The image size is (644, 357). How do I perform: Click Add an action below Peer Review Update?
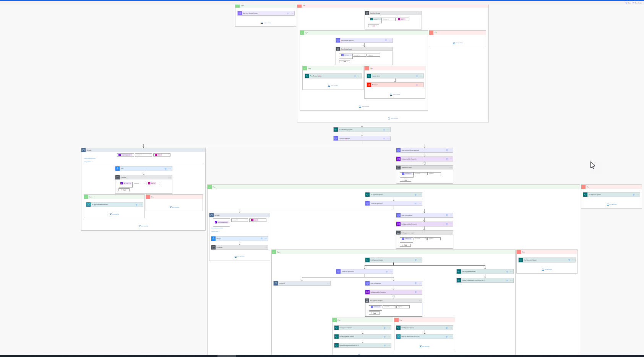pyautogui.click(x=333, y=86)
